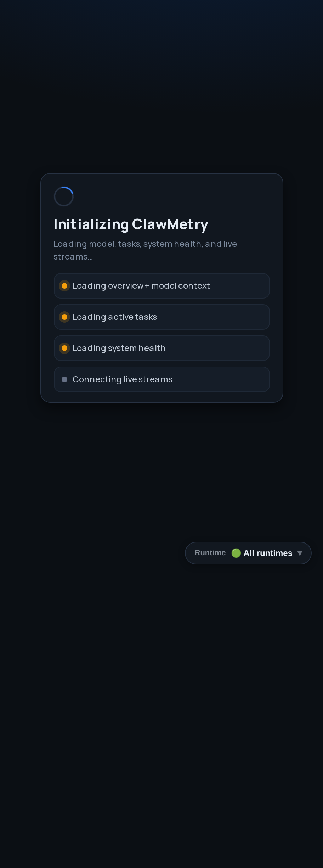Viewport: 323px width, 868px height.
Task: Click the green circle runtime status icon
Action: [x=236, y=553]
